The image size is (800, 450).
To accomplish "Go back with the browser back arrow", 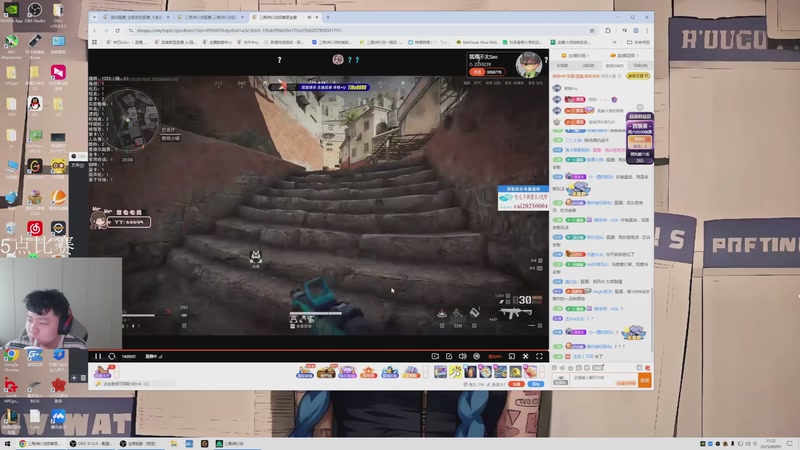I will coord(95,31).
